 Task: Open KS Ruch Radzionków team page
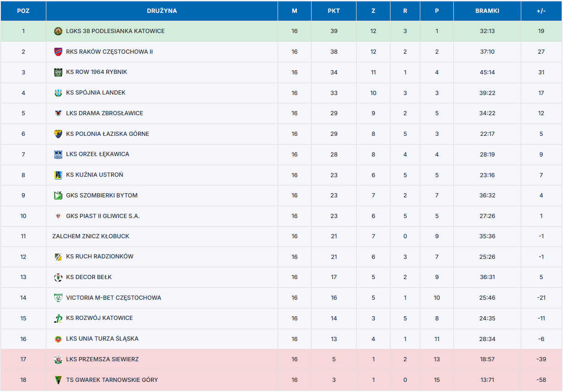(x=100, y=257)
